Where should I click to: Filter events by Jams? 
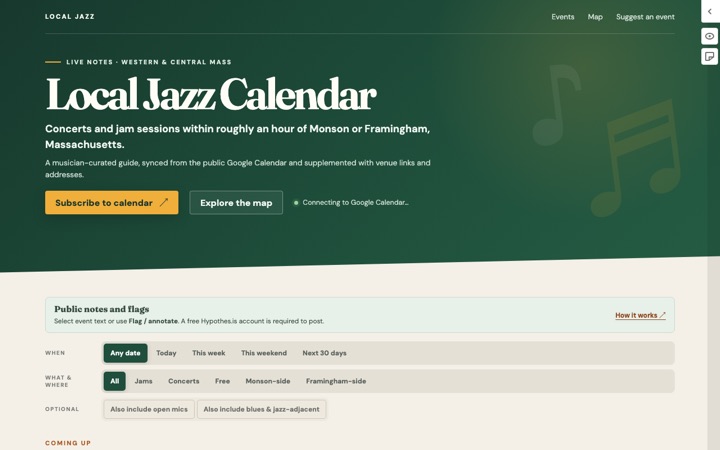143,381
